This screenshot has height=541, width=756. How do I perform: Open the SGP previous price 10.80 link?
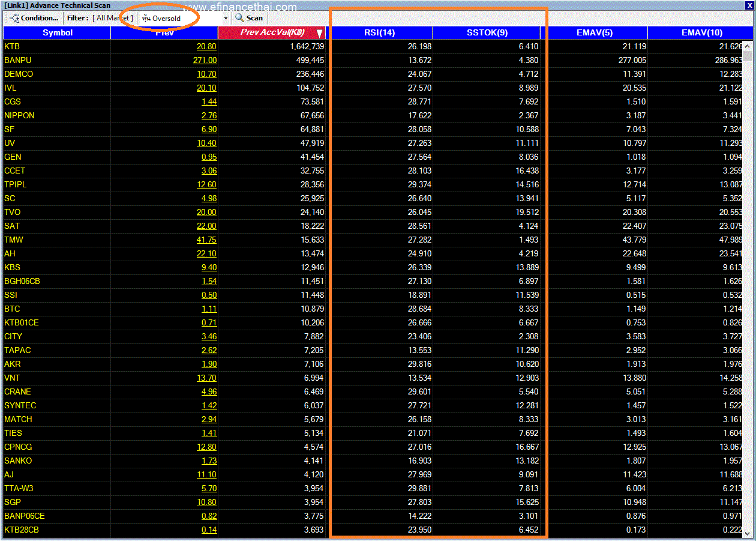[206, 502]
